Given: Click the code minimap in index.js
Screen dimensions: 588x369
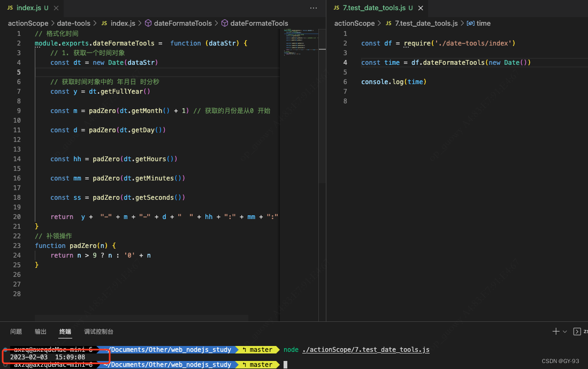Looking at the screenshot, I should 301,42.
